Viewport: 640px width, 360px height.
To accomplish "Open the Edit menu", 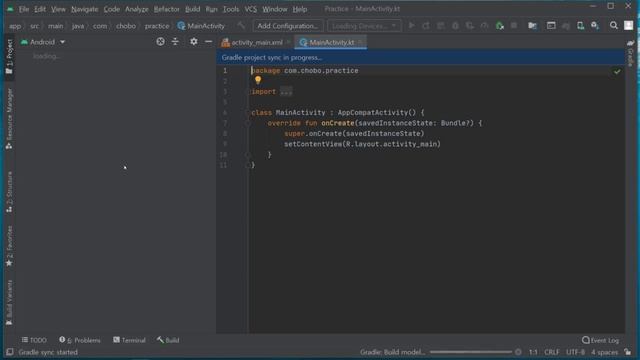I will point(40,9).
